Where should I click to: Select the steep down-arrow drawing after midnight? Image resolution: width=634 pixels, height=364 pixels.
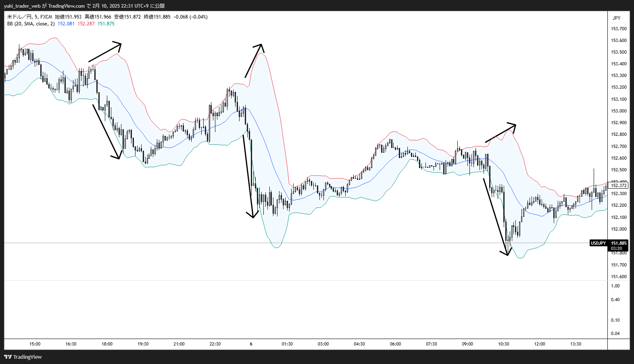[248, 176]
